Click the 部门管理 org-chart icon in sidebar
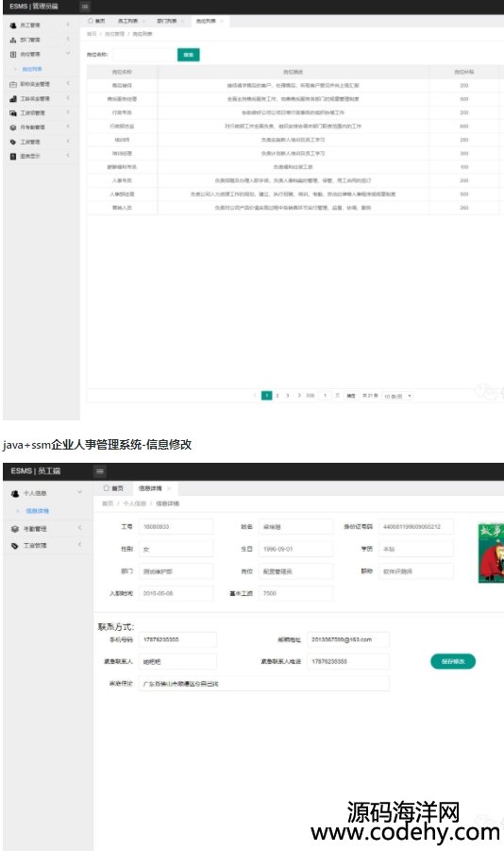Screen dimensions: 504x851 coord(13,40)
